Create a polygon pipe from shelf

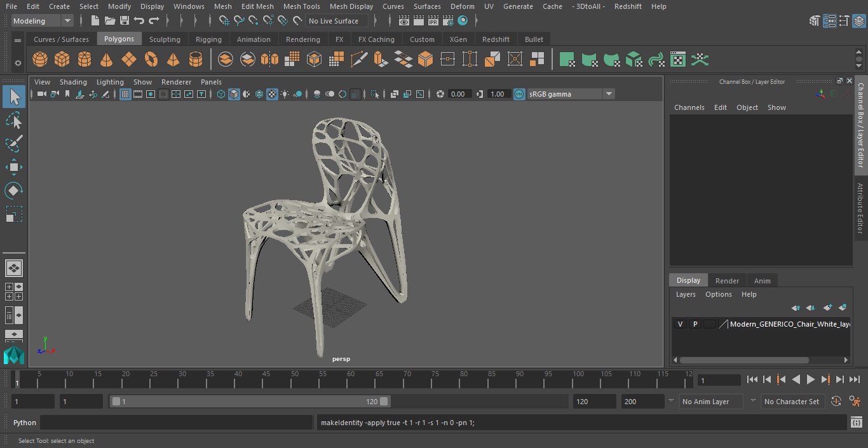click(196, 60)
